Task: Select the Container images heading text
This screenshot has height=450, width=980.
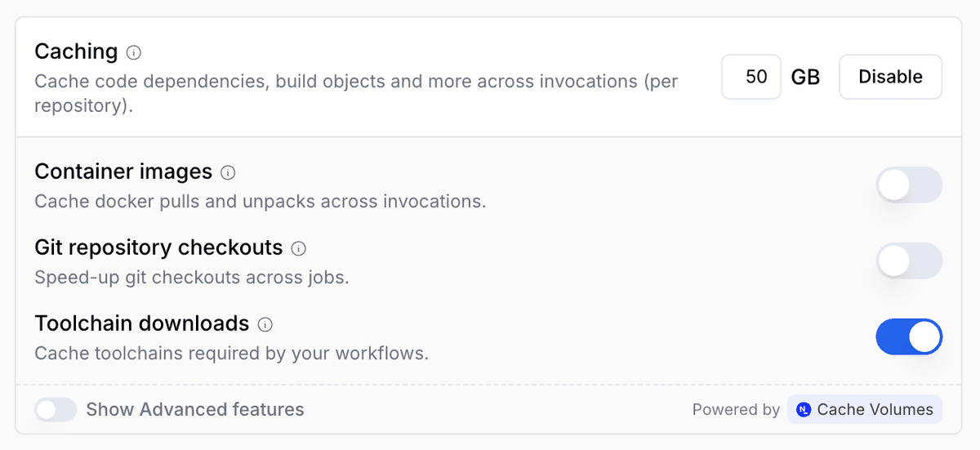Action: 123,172
